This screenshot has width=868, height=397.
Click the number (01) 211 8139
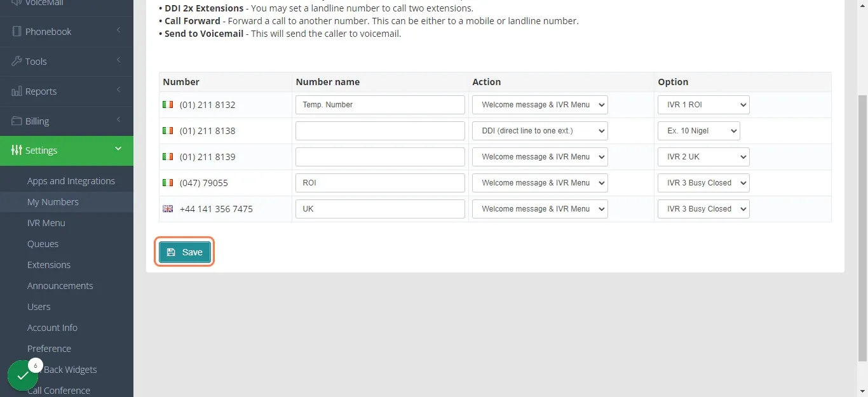(207, 157)
